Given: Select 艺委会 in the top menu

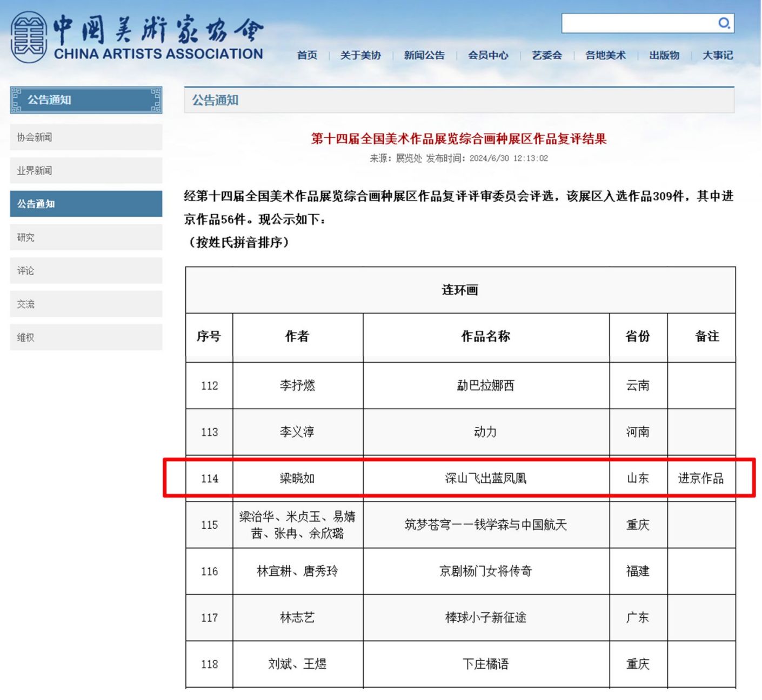Looking at the screenshot, I should [x=546, y=55].
